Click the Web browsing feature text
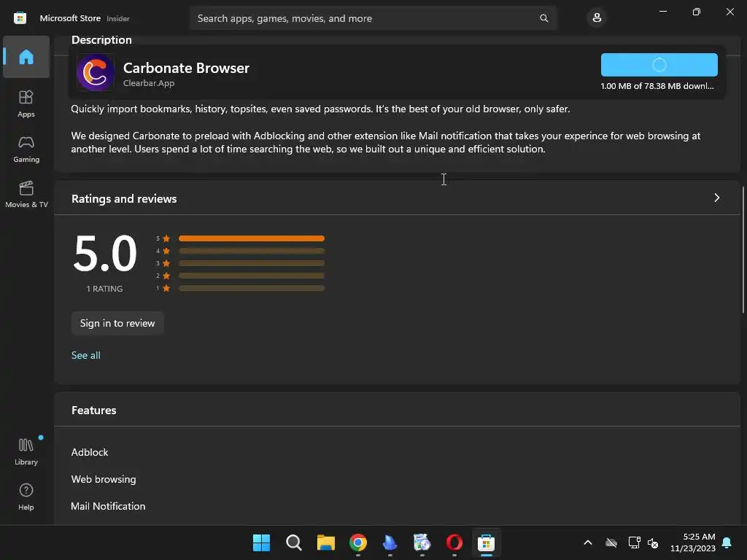The height and width of the screenshot is (560, 747). click(104, 479)
